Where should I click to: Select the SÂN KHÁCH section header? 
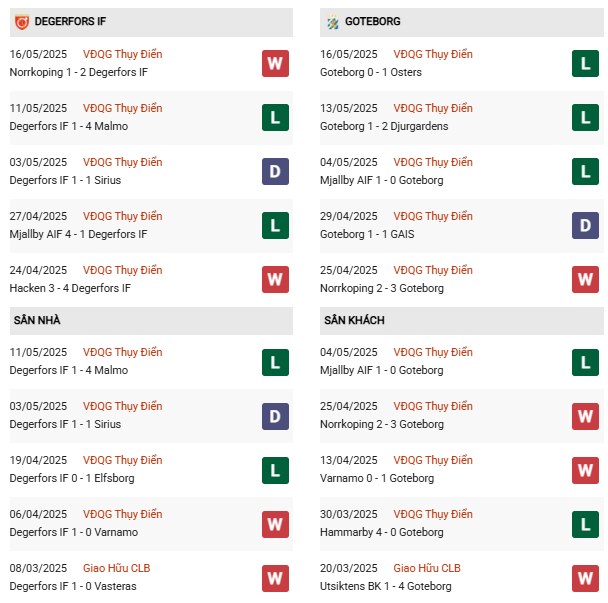pos(354,320)
